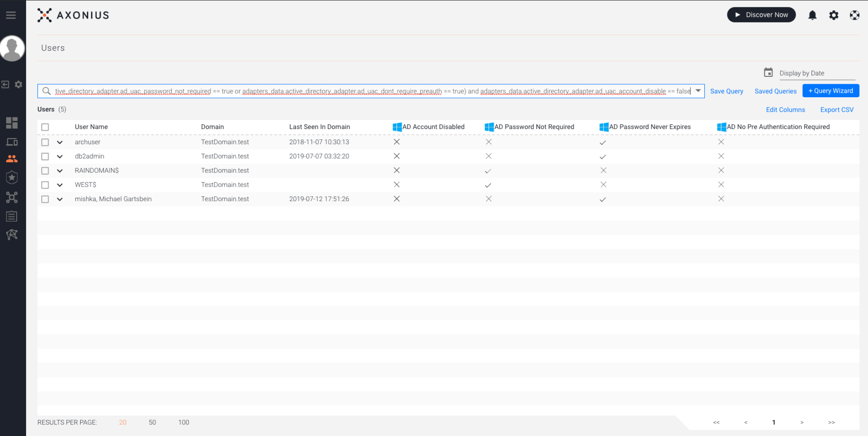Go to the Devices page in the sidebar

12,142
